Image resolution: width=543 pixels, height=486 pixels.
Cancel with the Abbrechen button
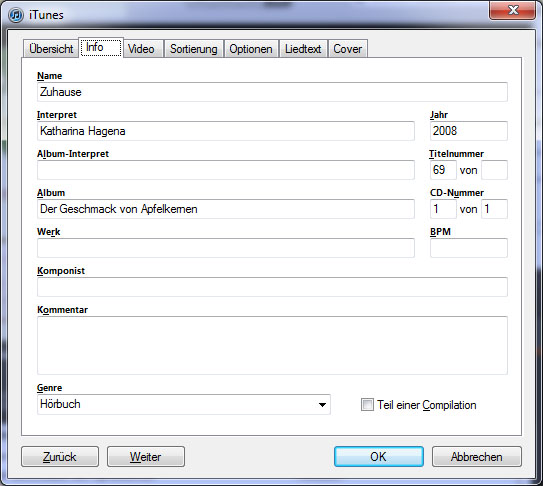[x=477, y=457]
